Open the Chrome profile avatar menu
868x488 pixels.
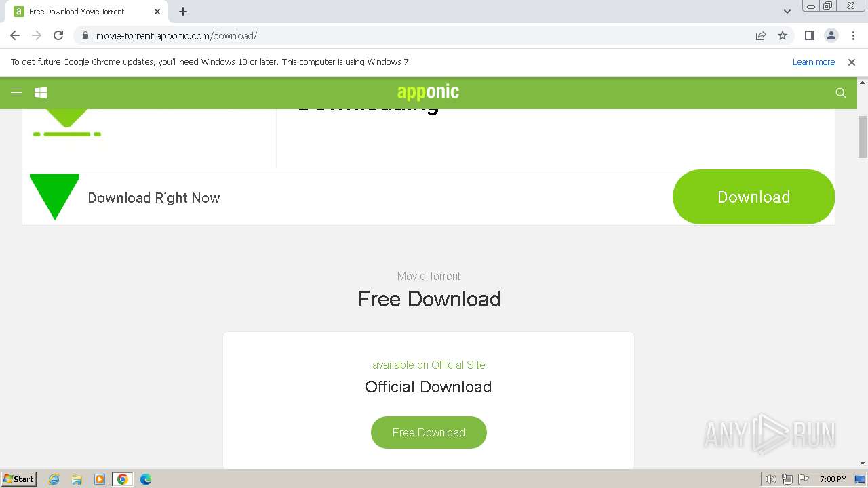click(831, 36)
